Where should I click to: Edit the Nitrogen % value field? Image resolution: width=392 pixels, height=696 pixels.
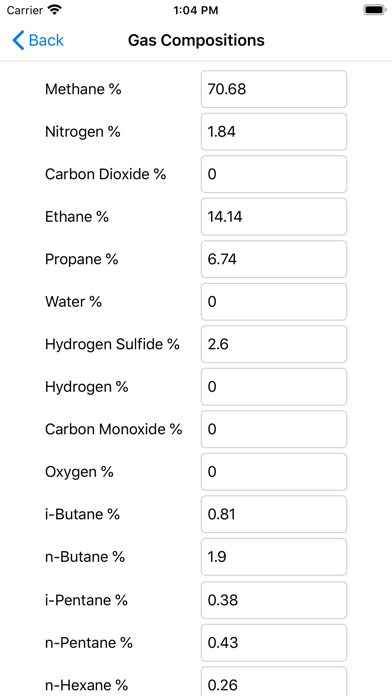(274, 132)
